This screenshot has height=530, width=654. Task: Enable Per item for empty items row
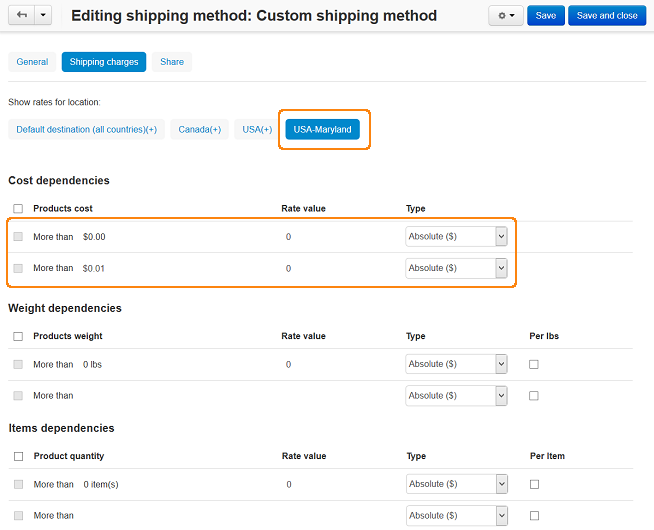[x=534, y=516]
